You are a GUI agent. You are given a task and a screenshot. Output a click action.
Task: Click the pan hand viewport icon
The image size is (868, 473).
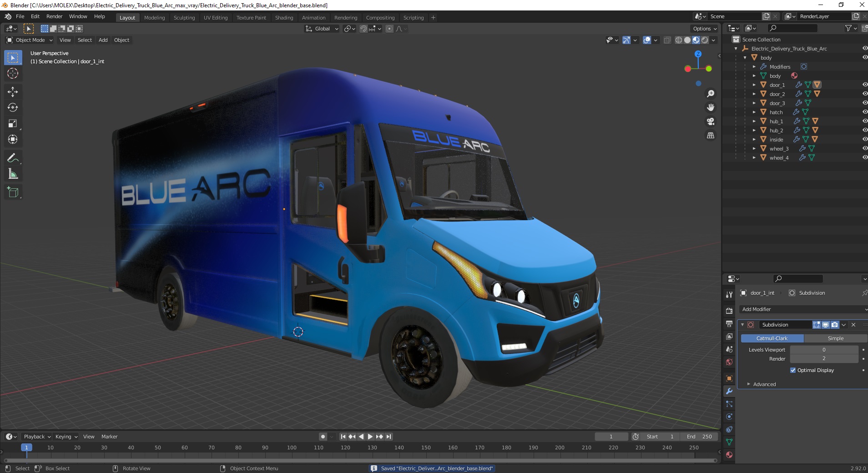(x=710, y=107)
